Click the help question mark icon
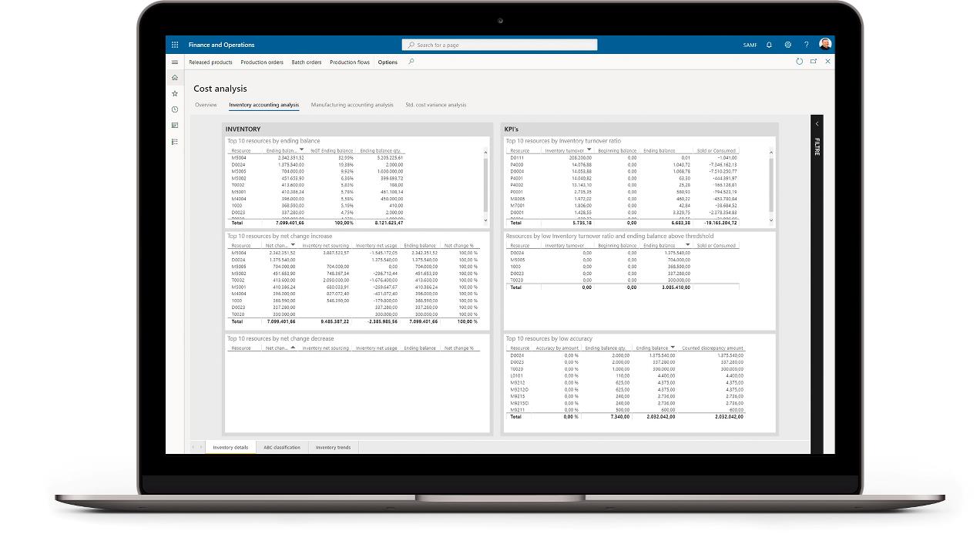This screenshot has height=541, width=980. 806,45
